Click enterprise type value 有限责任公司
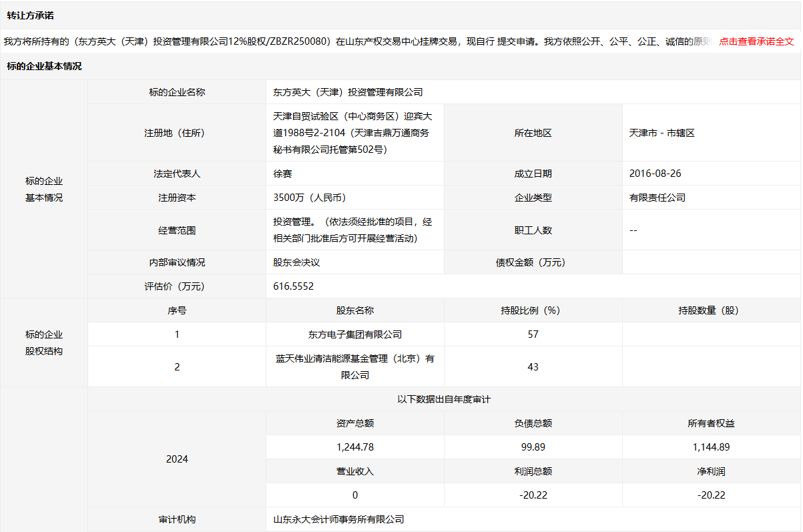This screenshot has width=803, height=532. pos(657,198)
